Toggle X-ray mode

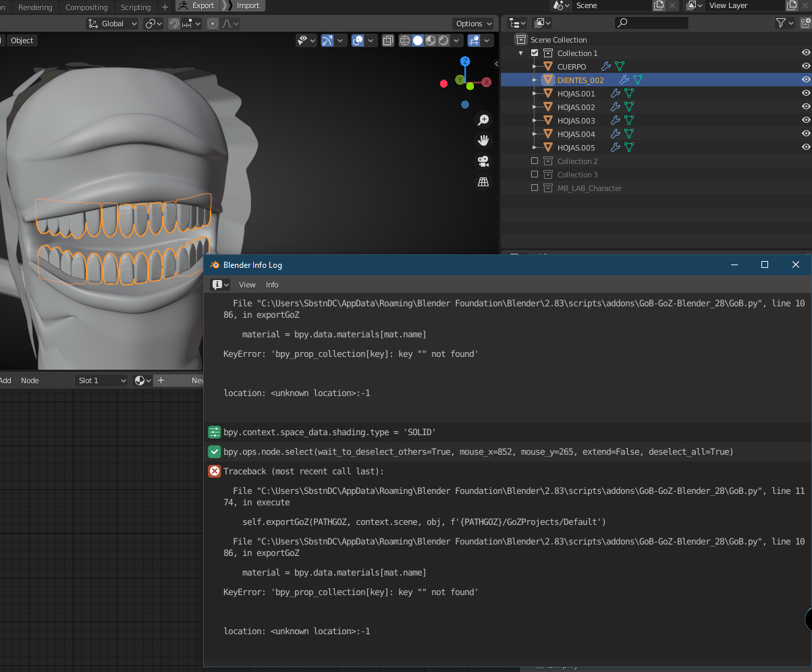388,40
